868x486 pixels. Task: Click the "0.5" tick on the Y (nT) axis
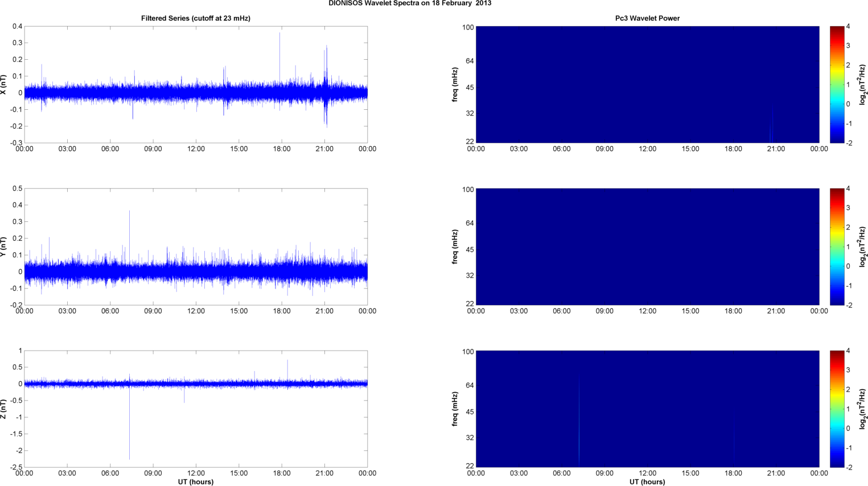click(17, 189)
